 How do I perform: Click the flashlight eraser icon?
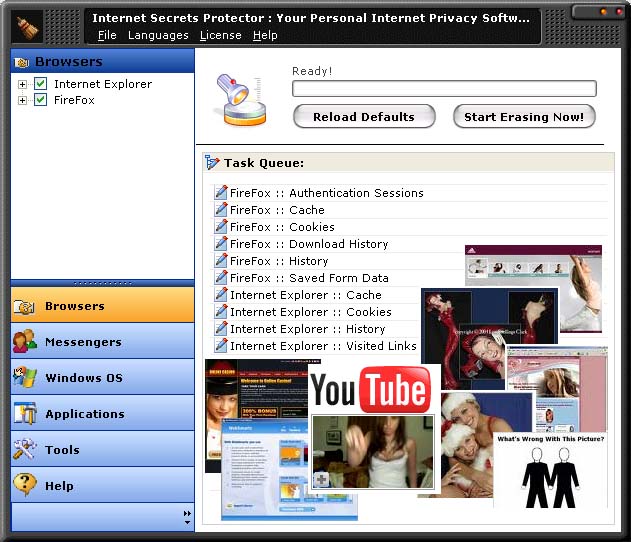coord(241,101)
